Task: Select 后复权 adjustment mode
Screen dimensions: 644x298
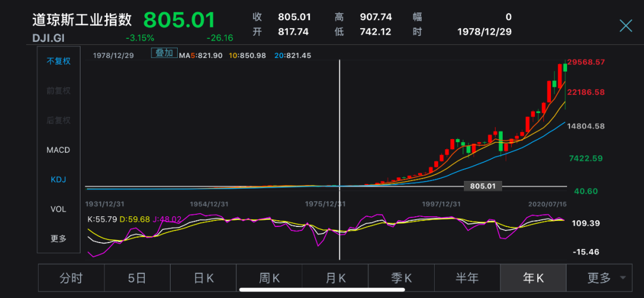Action: click(x=58, y=121)
